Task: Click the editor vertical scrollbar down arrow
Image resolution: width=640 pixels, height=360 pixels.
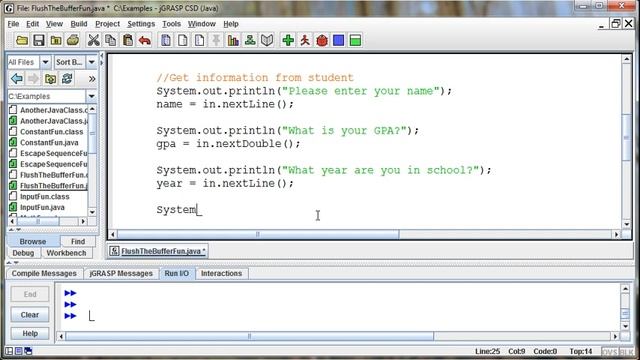Action: pos(627,224)
